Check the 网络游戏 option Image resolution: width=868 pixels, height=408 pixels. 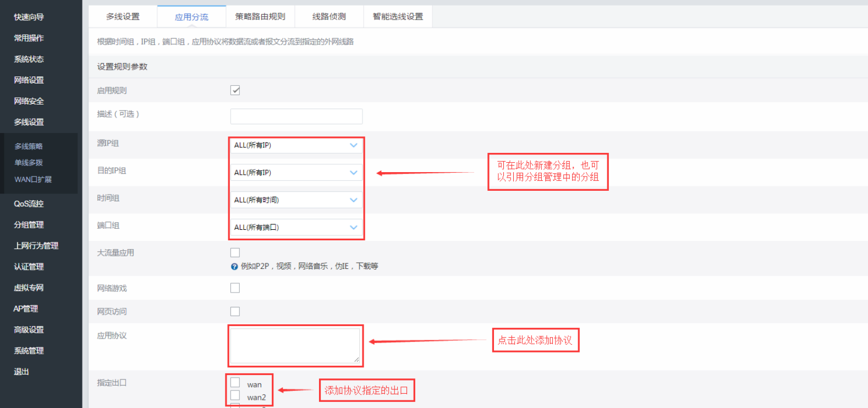(235, 288)
